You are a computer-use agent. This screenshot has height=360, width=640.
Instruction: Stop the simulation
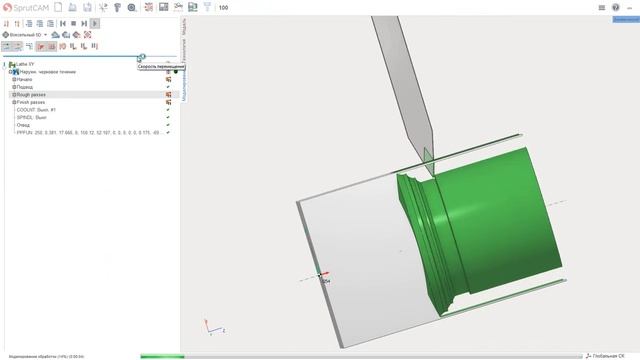tap(73, 24)
